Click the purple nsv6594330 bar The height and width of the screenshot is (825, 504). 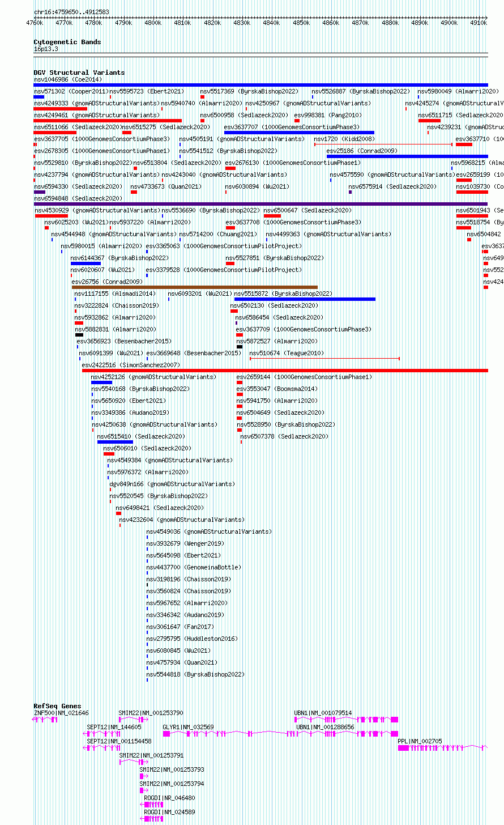click(x=40, y=192)
